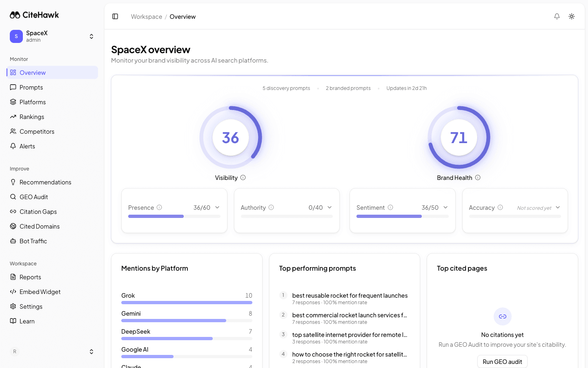Go to Prompts in the sidebar
The image size is (588, 368).
pyautogui.click(x=52, y=87)
